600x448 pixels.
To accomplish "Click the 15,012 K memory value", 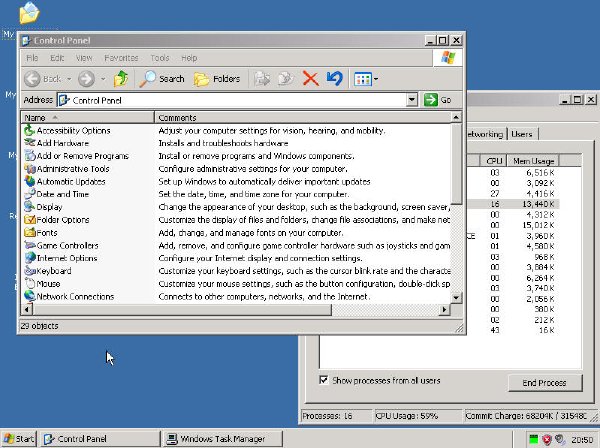I will (538, 225).
